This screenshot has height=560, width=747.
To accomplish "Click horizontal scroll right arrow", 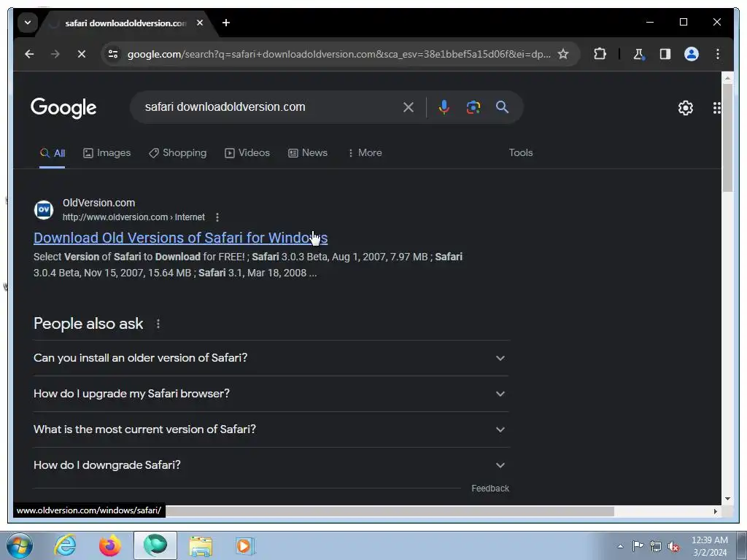I will (716, 511).
